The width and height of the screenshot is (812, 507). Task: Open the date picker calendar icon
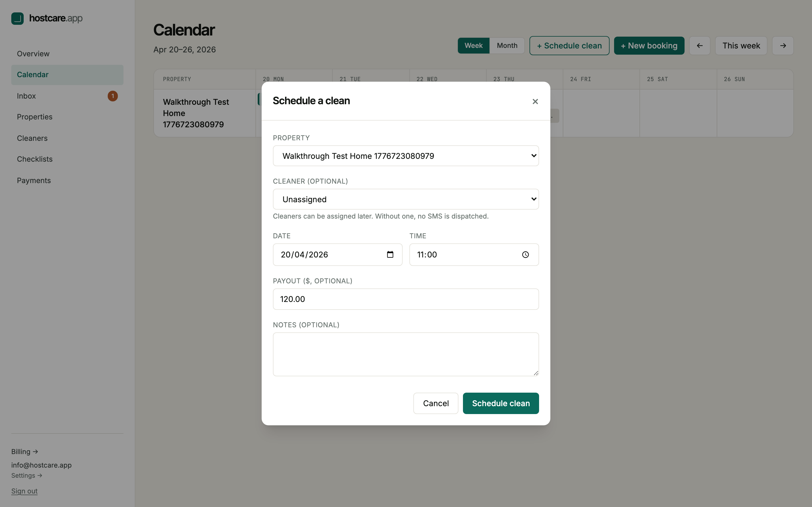click(x=390, y=255)
